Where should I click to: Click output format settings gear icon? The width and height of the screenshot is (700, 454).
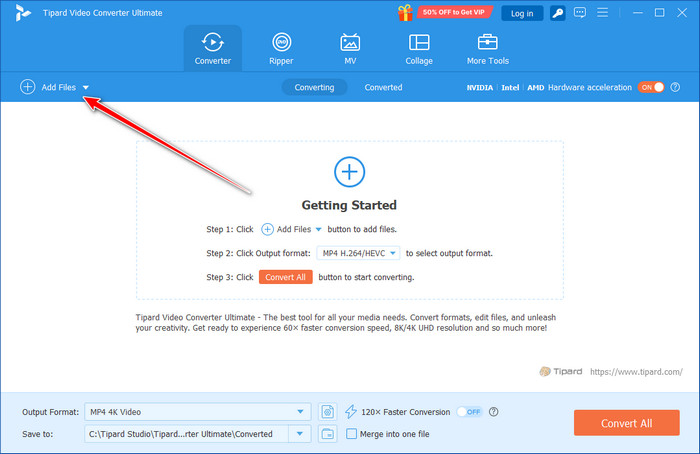coord(328,411)
